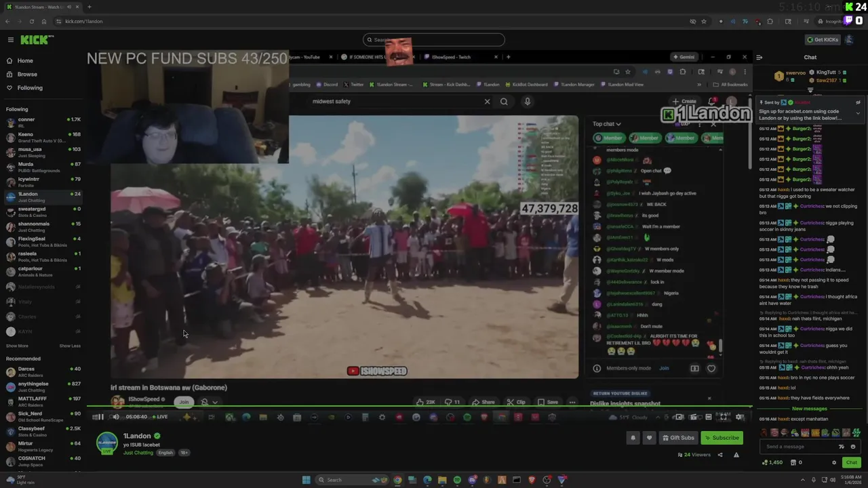This screenshot has height=488, width=868.
Task: Open the Kick hamburger menu
Action: point(10,40)
